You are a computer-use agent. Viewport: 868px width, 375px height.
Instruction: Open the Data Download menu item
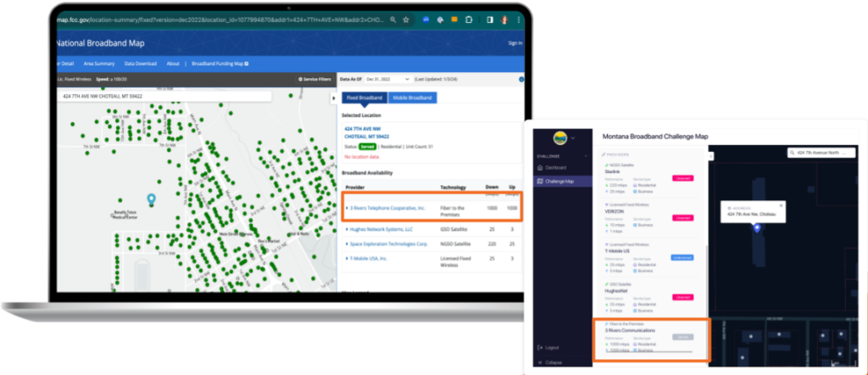[x=141, y=64]
